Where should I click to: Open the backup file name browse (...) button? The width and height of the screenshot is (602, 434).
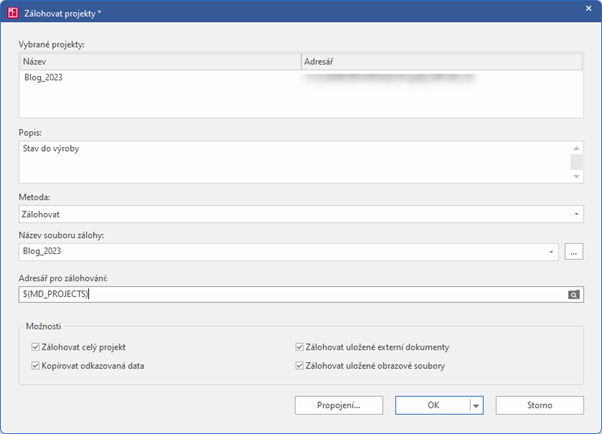573,252
